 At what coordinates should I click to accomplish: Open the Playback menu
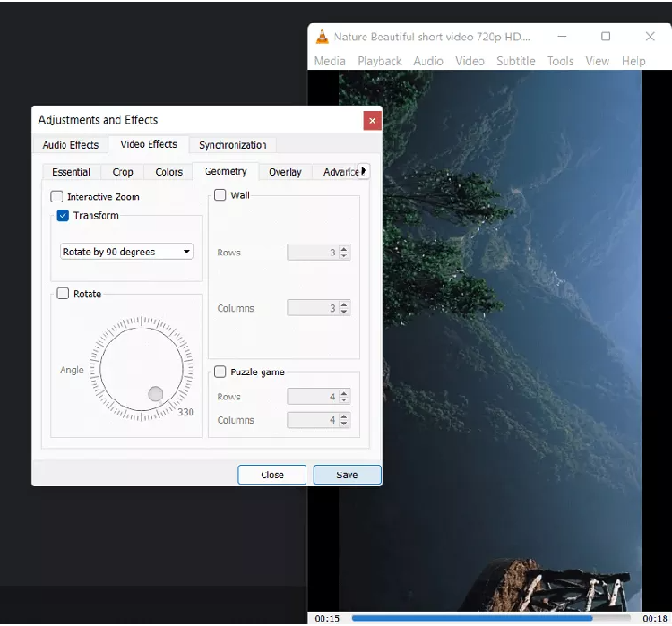380,61
